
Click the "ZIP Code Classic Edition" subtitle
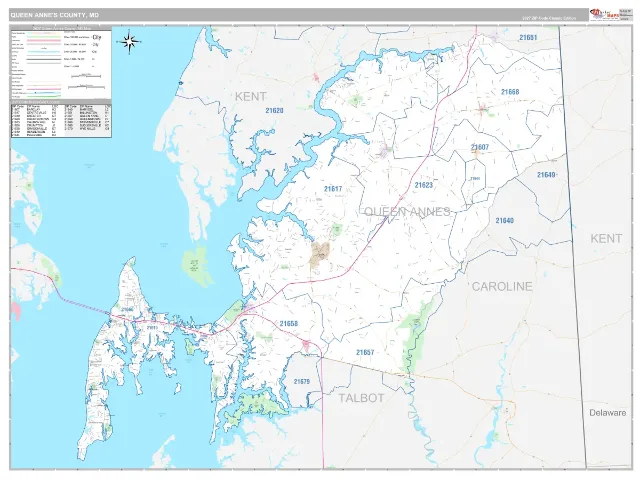tap(549, 18)
